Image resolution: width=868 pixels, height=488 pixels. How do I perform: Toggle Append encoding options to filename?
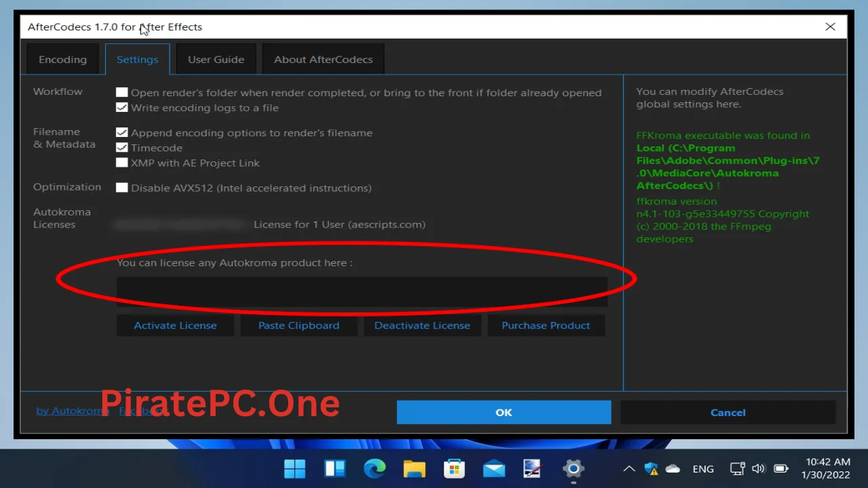(122, 132)
